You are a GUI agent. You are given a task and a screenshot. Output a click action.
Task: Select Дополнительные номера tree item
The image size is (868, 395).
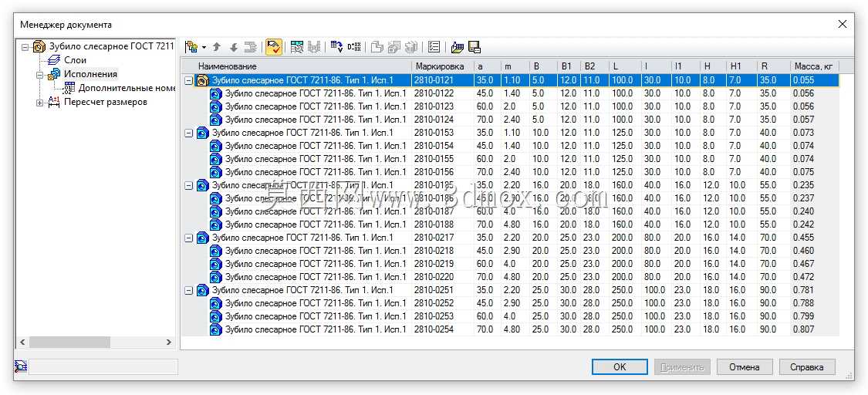point(127,88)
